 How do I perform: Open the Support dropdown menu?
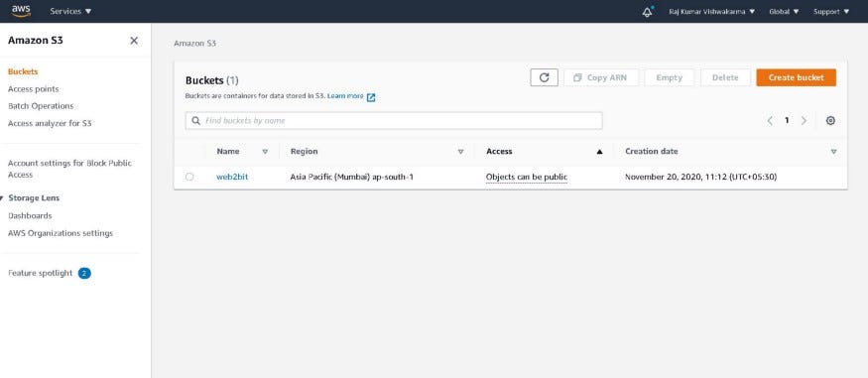(831, 12)
